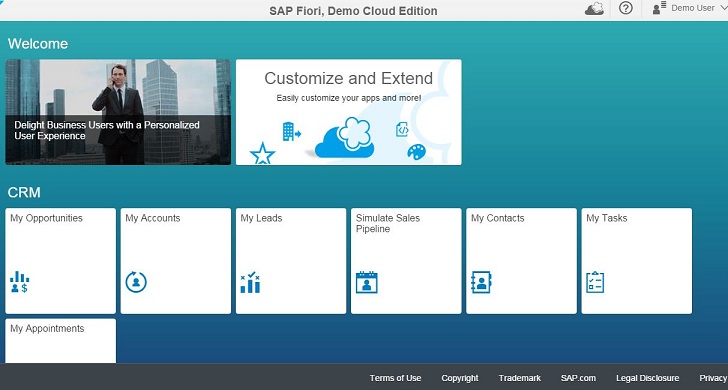Screen dimensions: 728x390
Task: Click 'Easily customize your apps and more!' text
Action: [x=349, y=98]
